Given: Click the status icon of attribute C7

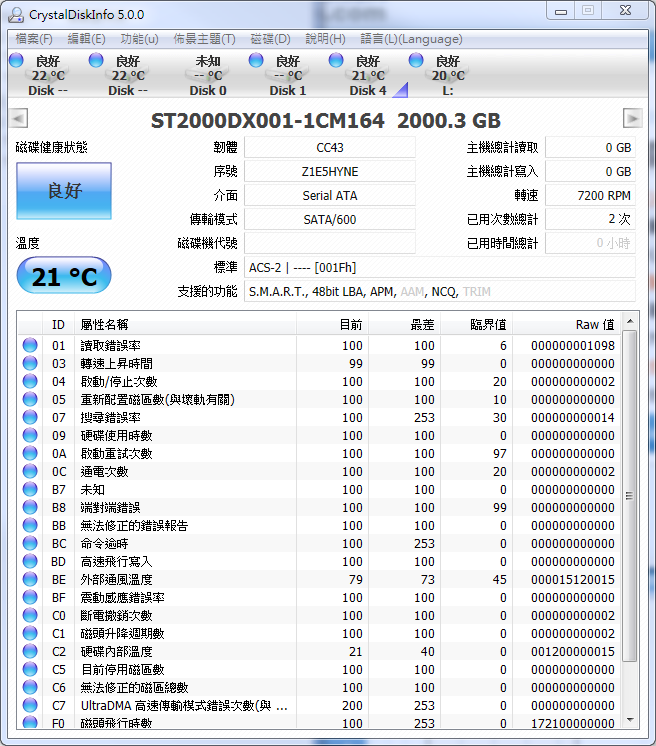Looking at the screenshot, I should [x=30, y=705].
